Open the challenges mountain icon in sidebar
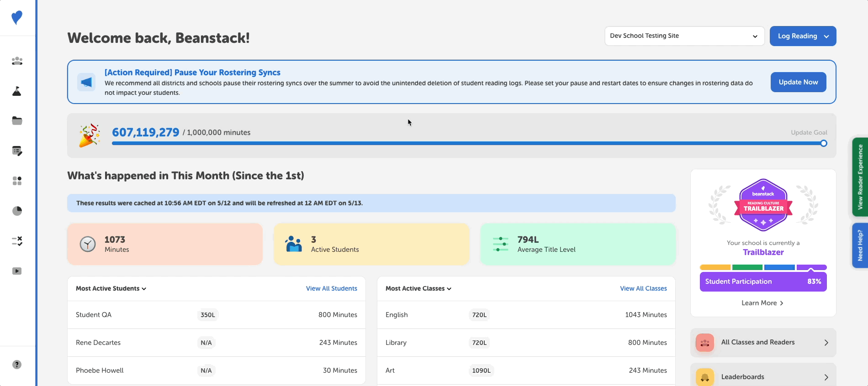This screenshot has width=868, height=386. click(17, 91)
